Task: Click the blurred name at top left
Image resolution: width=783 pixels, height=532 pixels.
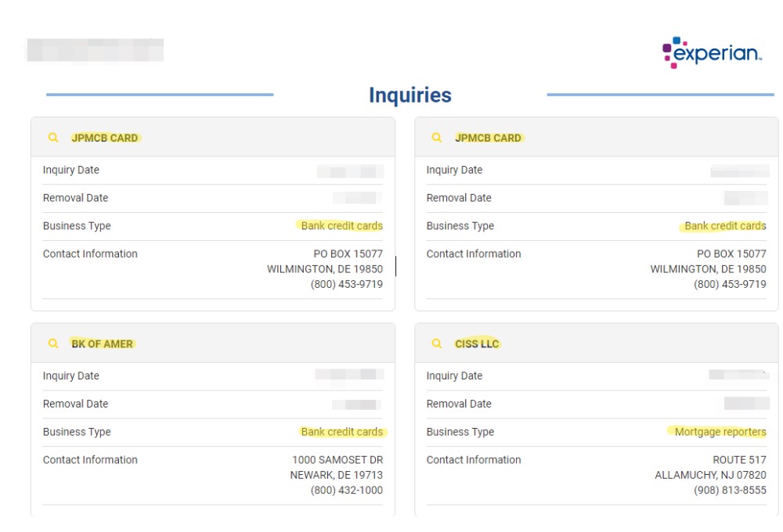Action: (x=95, y=50)
